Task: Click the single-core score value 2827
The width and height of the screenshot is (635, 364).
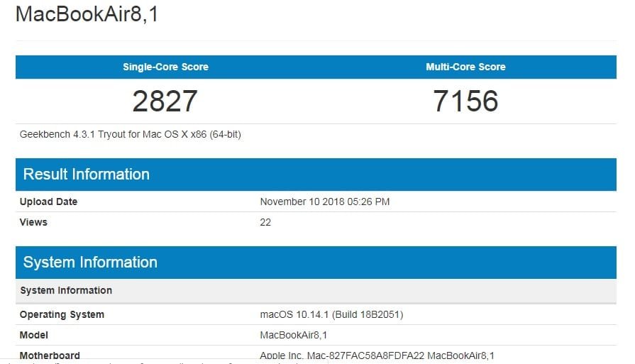Action: click(x=165, y=101)
